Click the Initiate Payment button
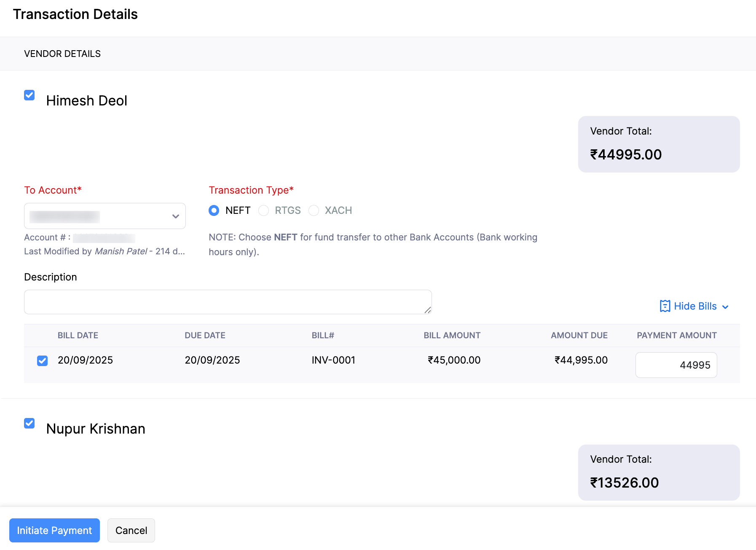Screen dimensions: 756x550 click(54, 530)
